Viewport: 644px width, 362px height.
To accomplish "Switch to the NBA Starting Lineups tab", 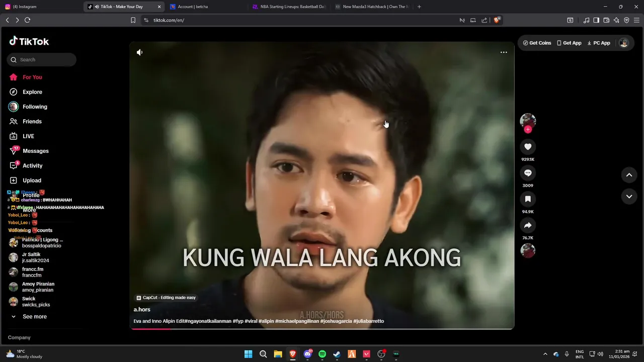I will click(x=289, y=7).
